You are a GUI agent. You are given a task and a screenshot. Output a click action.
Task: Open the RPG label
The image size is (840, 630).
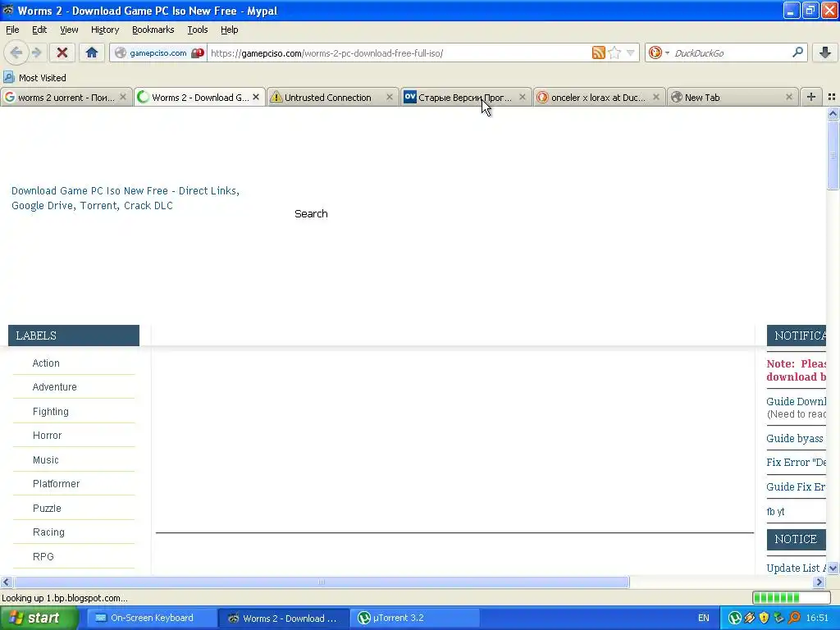(43, 556)
